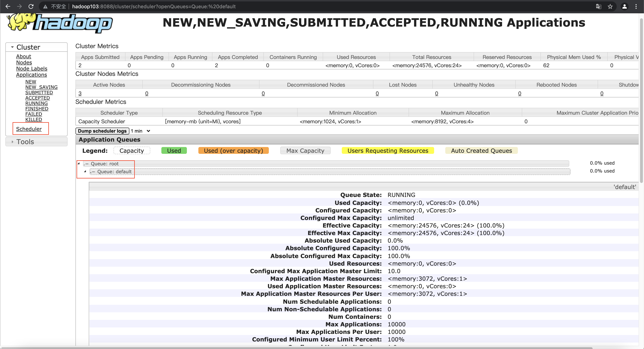Image resolution: width=644 pixels, height=349 pixels.
Task: Open the Scheduler link in sidebar
Action: [29, 129]
